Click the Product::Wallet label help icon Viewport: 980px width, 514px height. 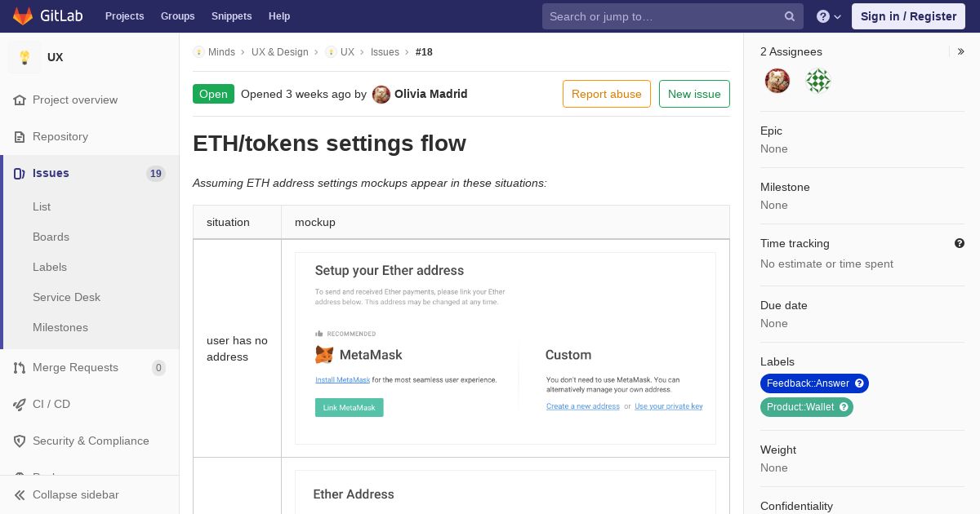(844, 407)
